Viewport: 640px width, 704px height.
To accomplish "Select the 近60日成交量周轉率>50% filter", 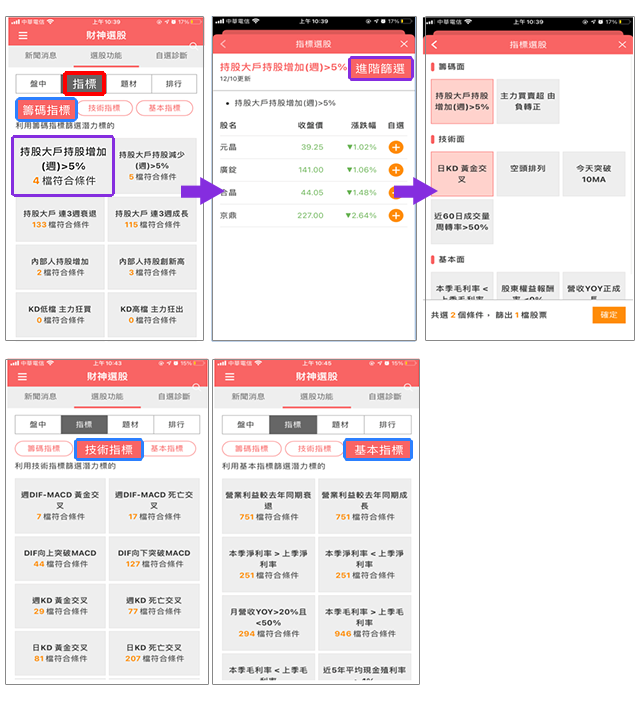I will 462,221.
